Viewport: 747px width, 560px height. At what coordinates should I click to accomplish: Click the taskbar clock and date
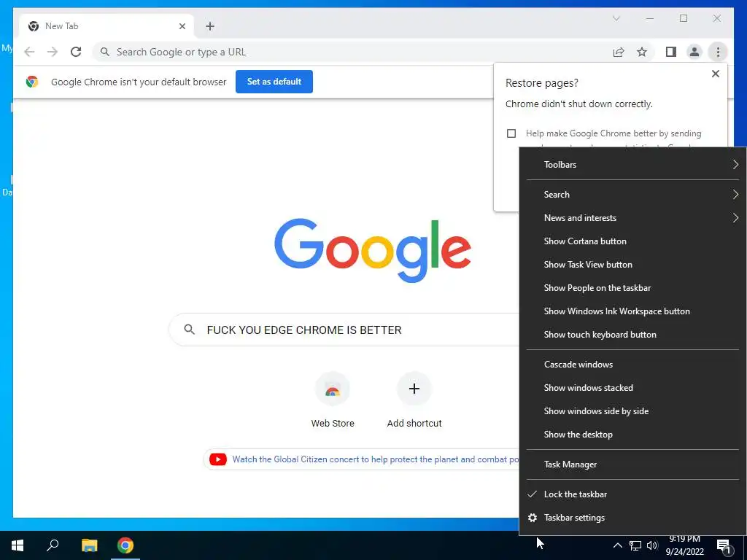tap(684, 545)
